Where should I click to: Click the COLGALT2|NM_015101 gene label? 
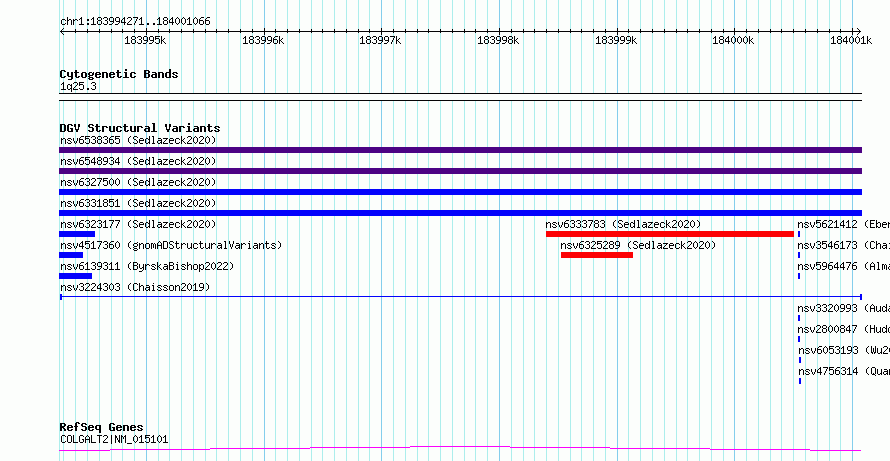point(114,439)
